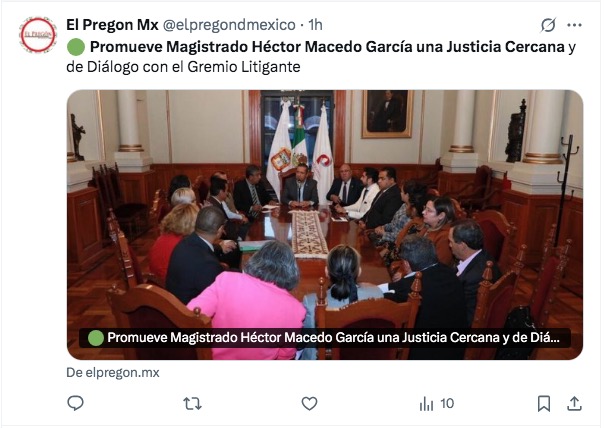Click the 1h timestamp link
The image size is (604, 428).
click(315, 25)
